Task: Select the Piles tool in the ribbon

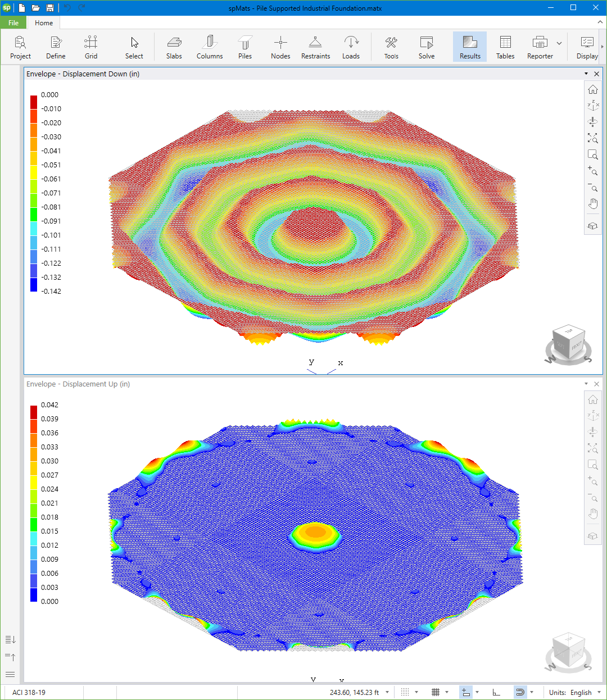Action: click(245, 47)
